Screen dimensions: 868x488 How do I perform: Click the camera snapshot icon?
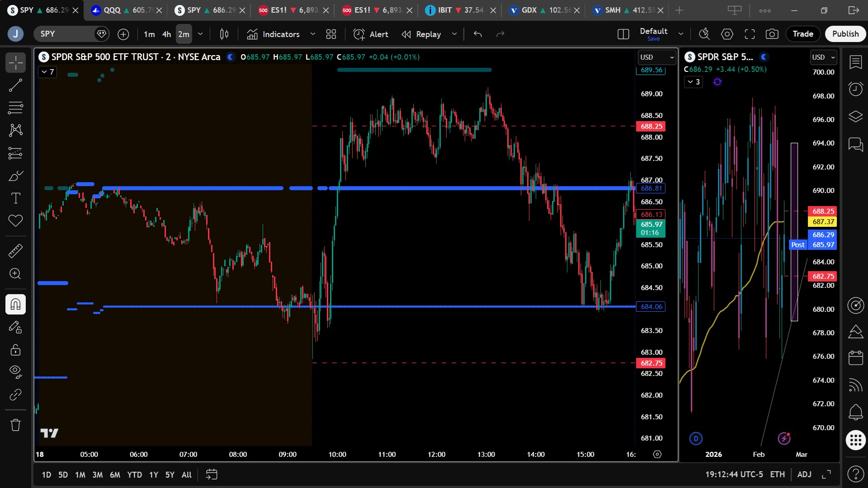click(x=772, y=34)
